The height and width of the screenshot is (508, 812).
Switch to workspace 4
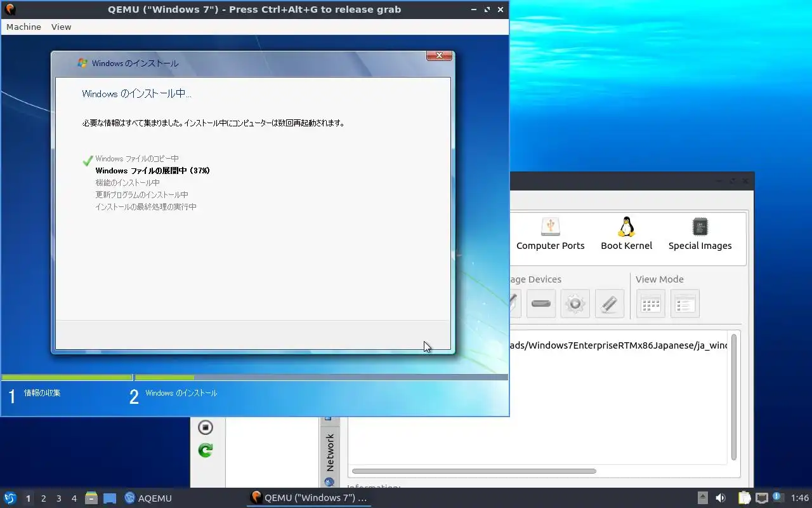coord(74,498)
